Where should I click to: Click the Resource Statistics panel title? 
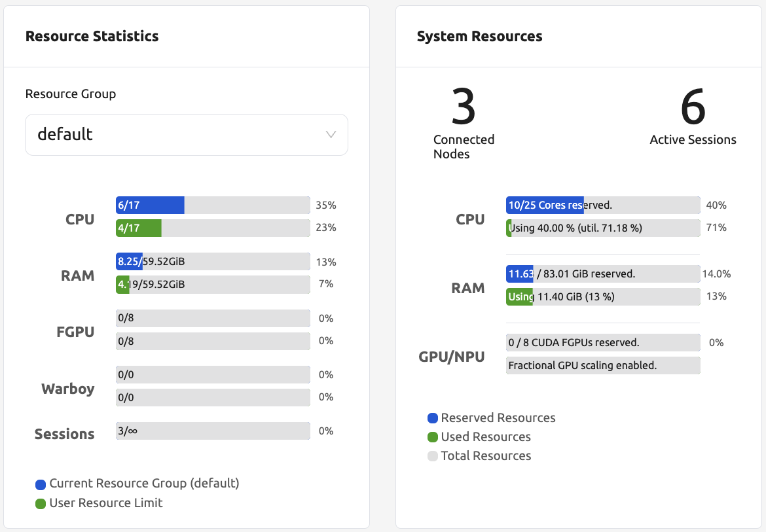[92, 36]
